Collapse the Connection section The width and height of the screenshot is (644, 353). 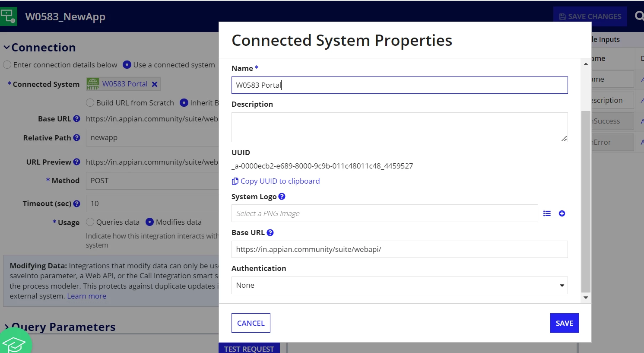[x=6, y=48]
